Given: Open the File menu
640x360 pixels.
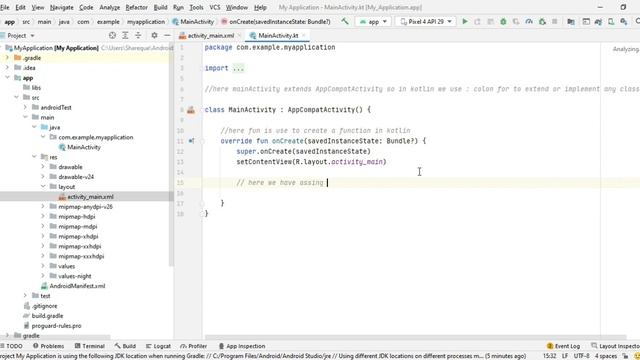Looking at the screenshot, I should [5, 7].
